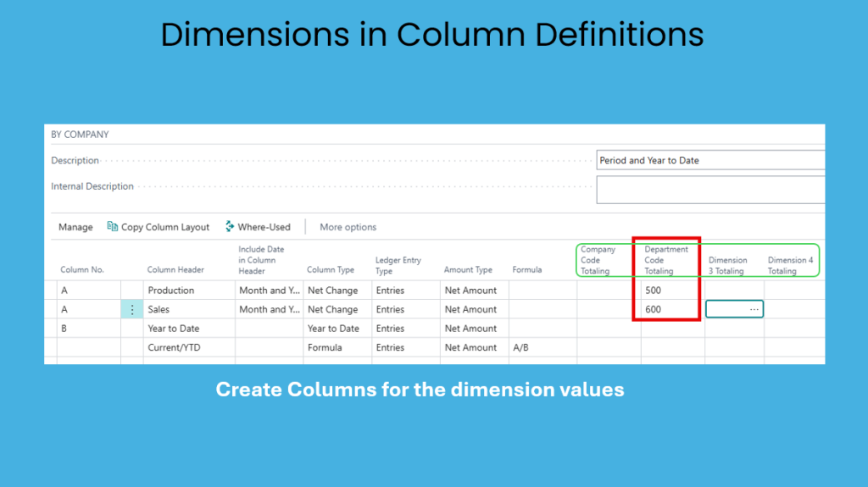The image size is (868, 487).
Task: Show More options in the action bar
Action: 348,227
